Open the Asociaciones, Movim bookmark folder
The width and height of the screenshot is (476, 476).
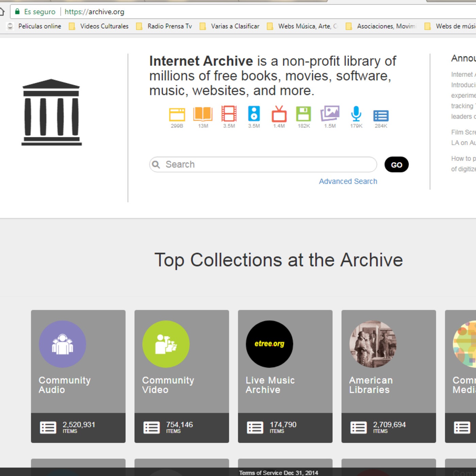click(380, 26)
